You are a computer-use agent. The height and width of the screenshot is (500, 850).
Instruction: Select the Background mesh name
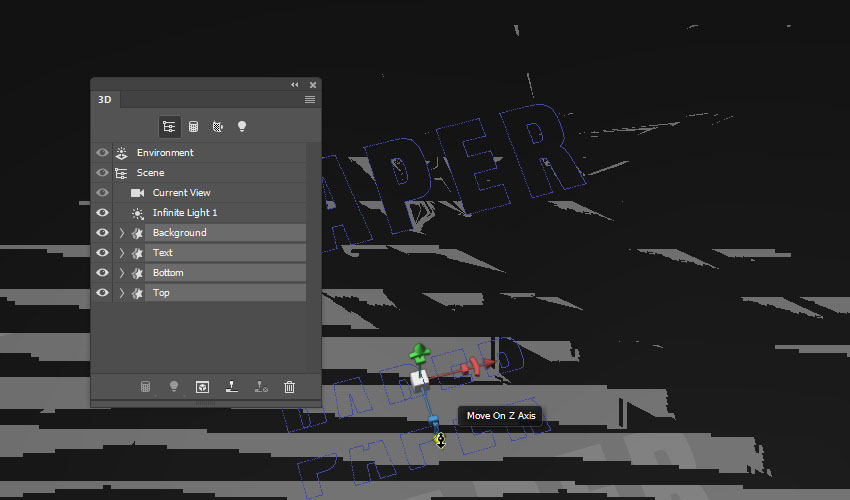pos(179,233)
